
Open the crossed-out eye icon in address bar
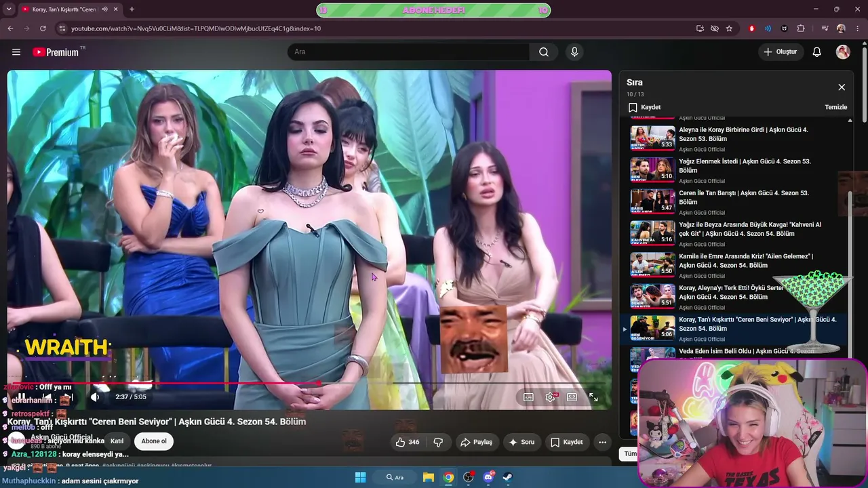[715, 28]
